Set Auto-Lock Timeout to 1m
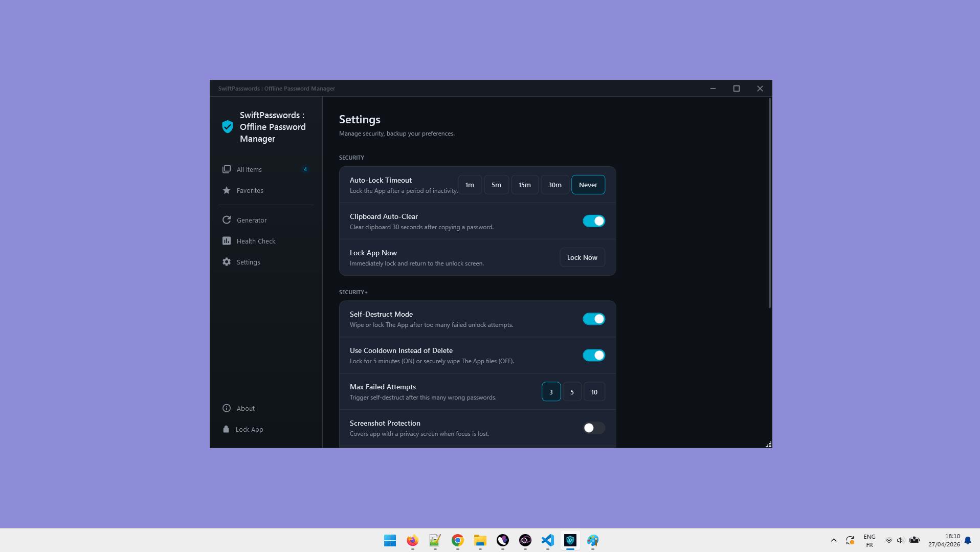980x552 pixels. point(470,185)
